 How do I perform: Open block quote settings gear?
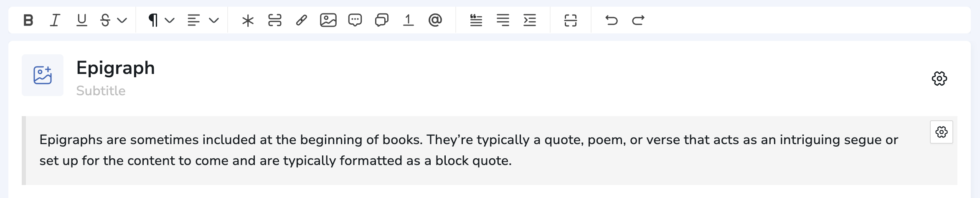click(941, 132)
